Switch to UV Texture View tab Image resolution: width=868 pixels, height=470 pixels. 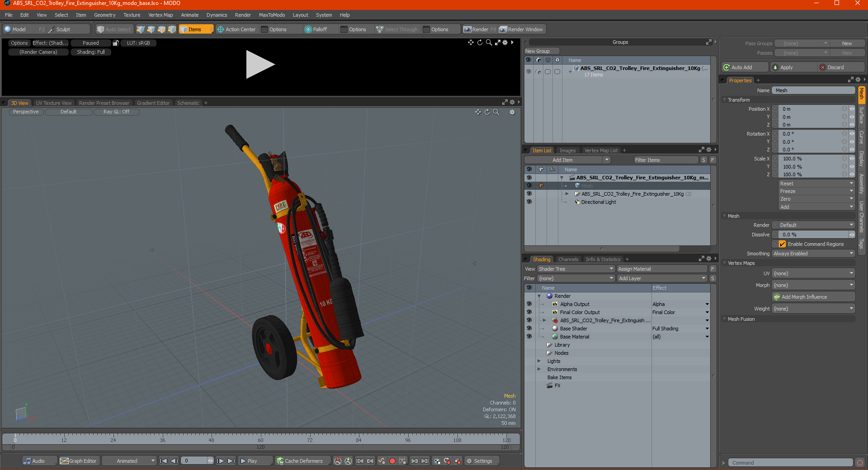[54, 103]
